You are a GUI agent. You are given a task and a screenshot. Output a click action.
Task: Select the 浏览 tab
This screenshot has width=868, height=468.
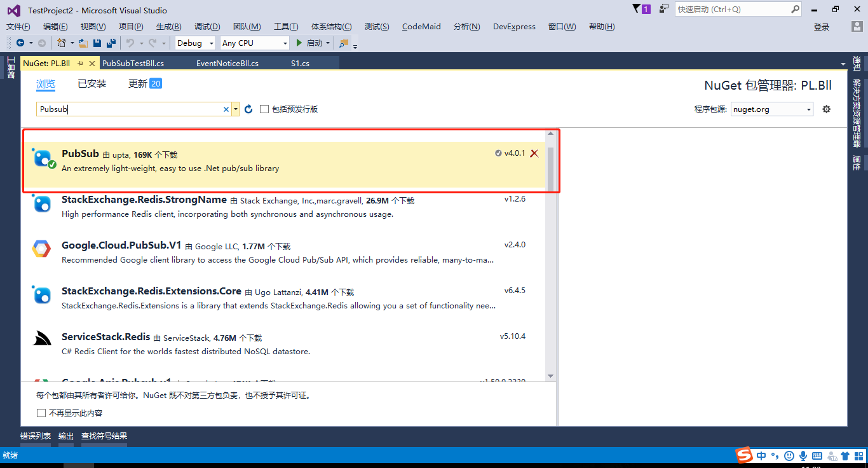click(46, 84)
